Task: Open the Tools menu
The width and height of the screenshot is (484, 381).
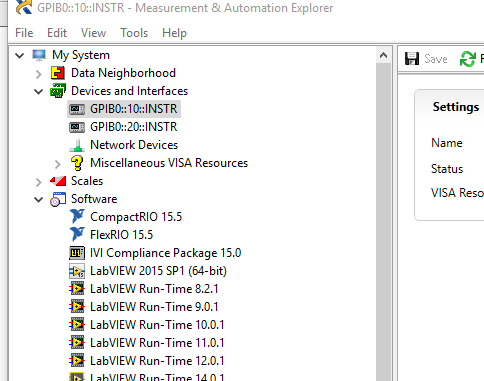Action: tap(134, 33)
